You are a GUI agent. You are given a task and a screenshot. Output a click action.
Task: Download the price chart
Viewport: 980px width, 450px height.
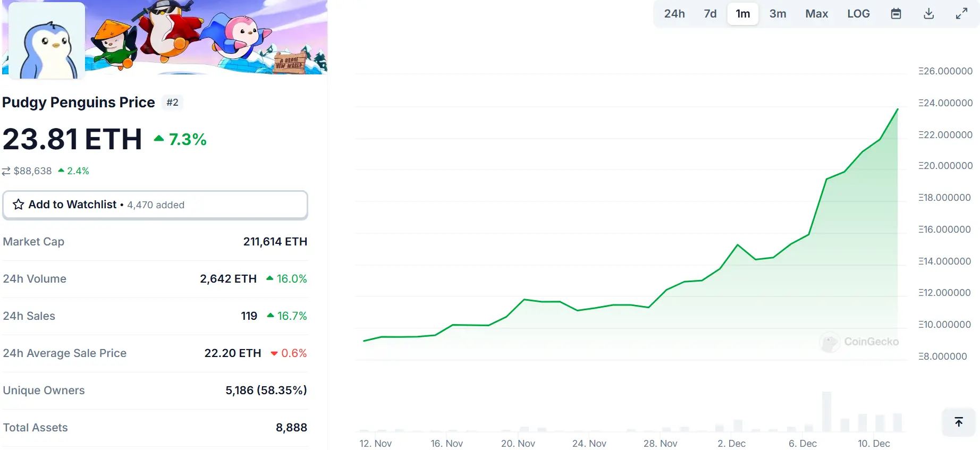[x=928, y=14]
